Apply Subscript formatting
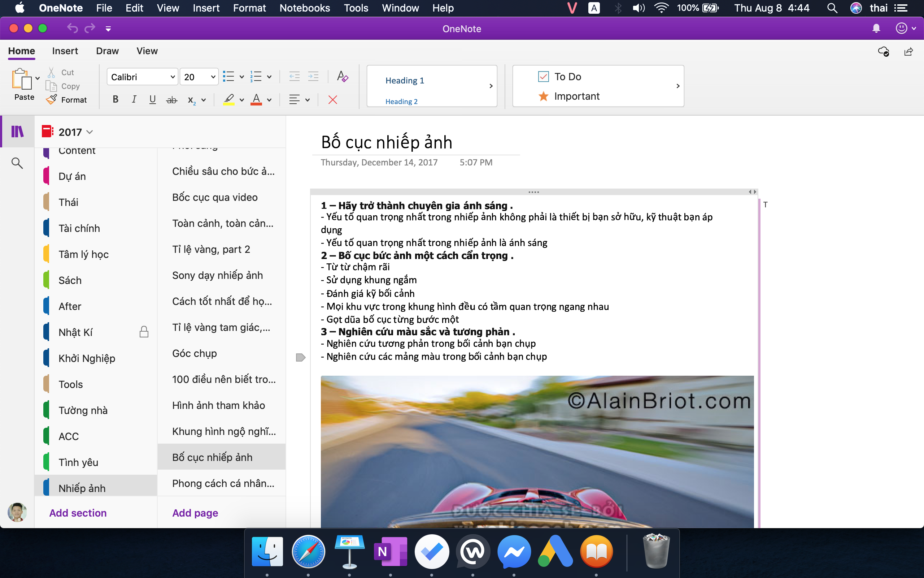 (x=192, y=100)
